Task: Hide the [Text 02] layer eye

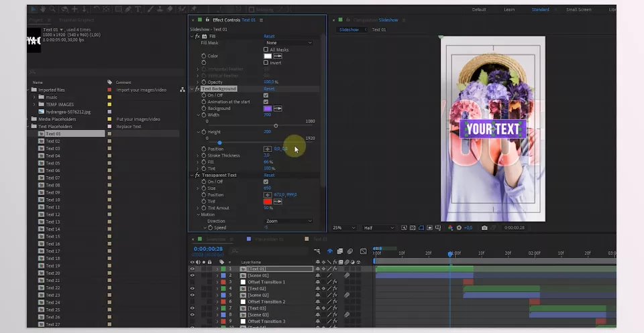Action: 193,289
